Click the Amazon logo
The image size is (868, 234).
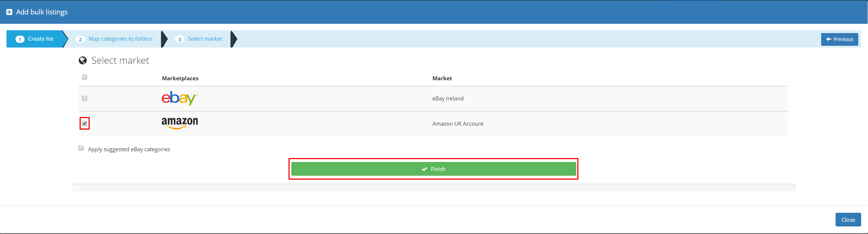point(180,123)
